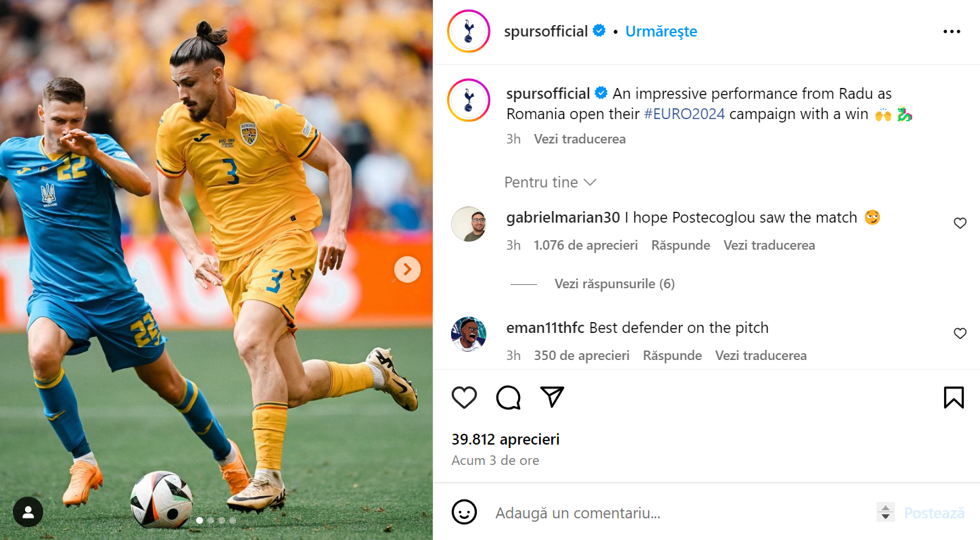Go to next photo in carousel
The width and height of the screenshot is (980, 540).
click(407, 269)
